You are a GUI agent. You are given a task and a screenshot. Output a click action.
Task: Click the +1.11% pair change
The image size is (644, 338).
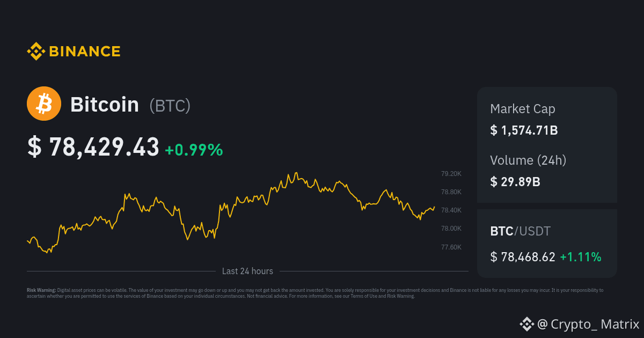coord(581,257)
